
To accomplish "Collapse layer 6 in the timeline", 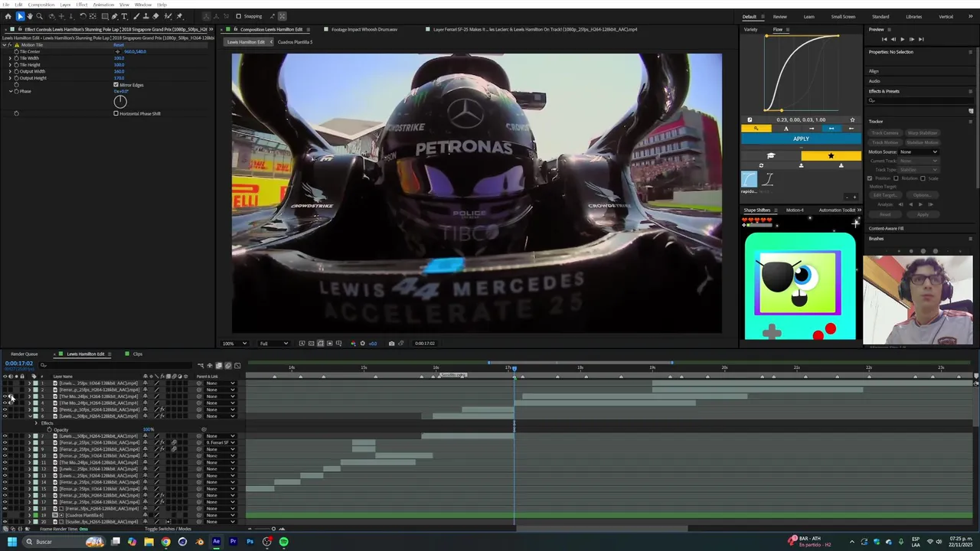I will [30, 416].
